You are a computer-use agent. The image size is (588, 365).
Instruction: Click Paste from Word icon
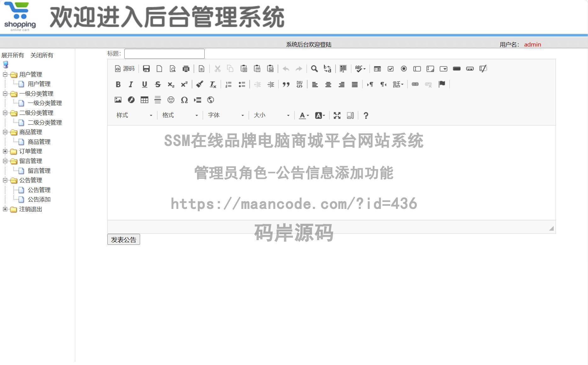270,69
